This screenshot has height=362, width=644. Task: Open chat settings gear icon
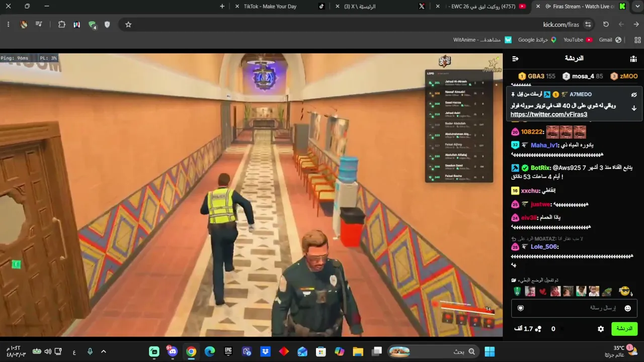tap(601, 329)
